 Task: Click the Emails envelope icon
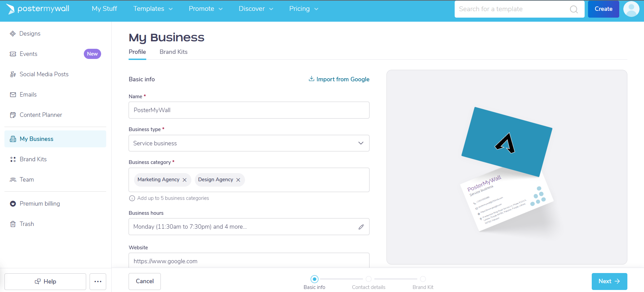13,95
